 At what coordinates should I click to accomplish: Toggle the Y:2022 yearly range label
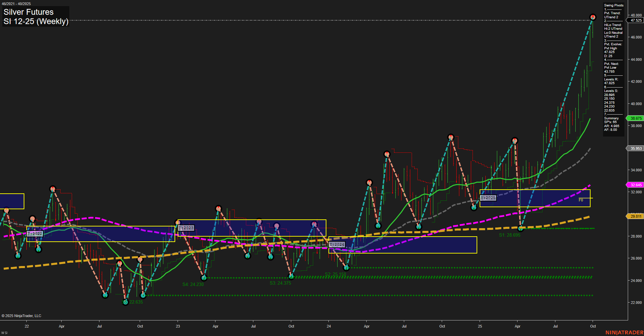(35, 233)
